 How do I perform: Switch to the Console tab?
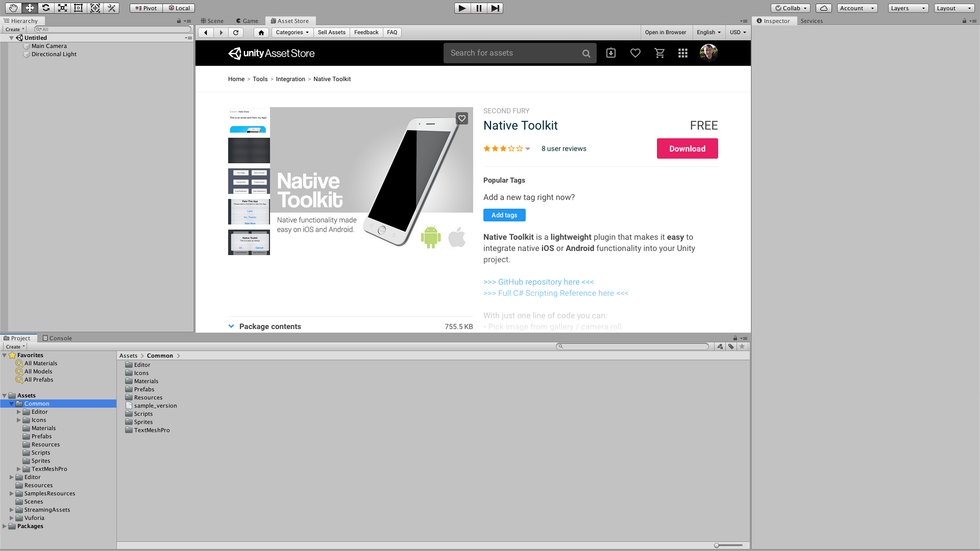point(57,338)
